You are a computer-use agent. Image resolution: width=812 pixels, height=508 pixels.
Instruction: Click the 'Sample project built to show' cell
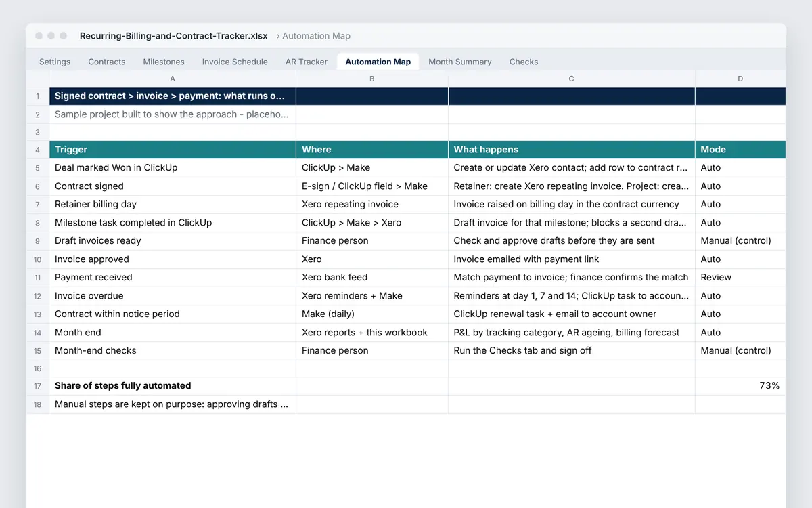point(173,114)
